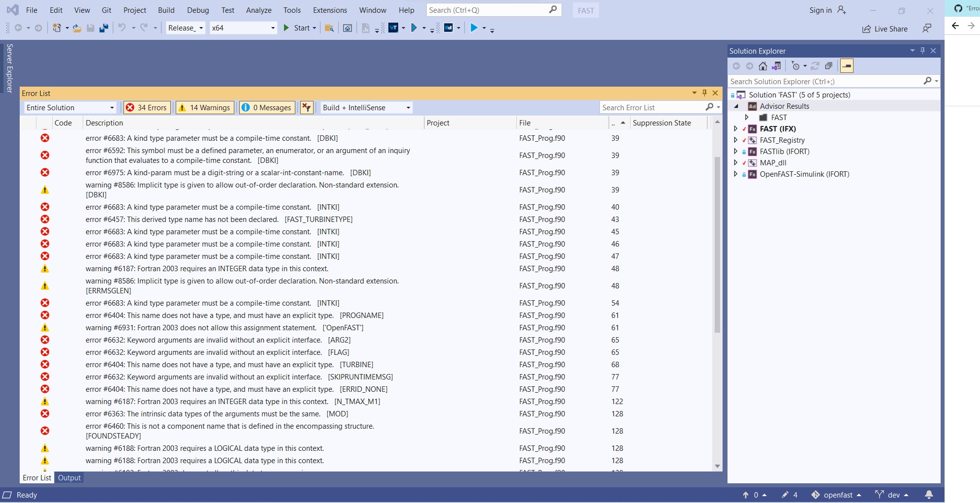Toggle display of the 14 Warnings
This screenshot has width=980, height=503.
pyautogui.click(x=204, y=107)
